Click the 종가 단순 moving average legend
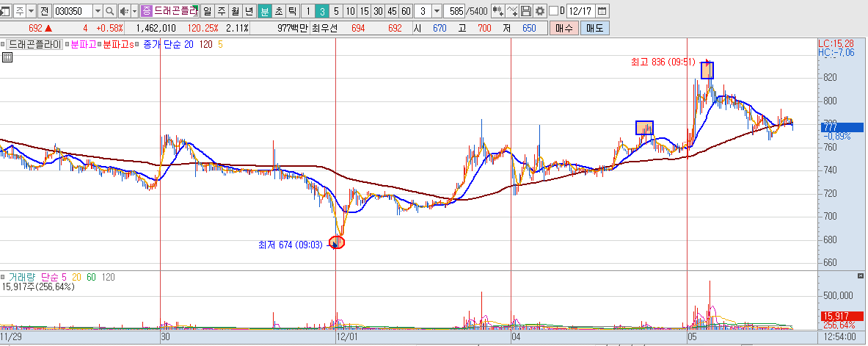Viewport: 868px width, 346px height. pyautogui.click(x=162, y=45)
